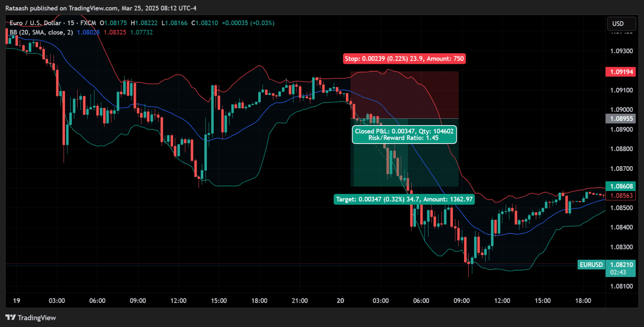Click the 1.08955 gray price marker on the scale
644x327 pixels.
(x=621, y=119)
